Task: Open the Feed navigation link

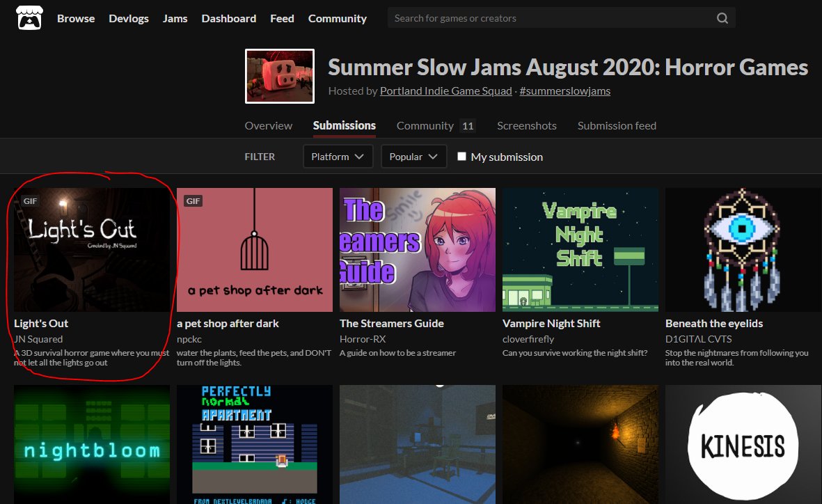Action: [x=282, y=18]
